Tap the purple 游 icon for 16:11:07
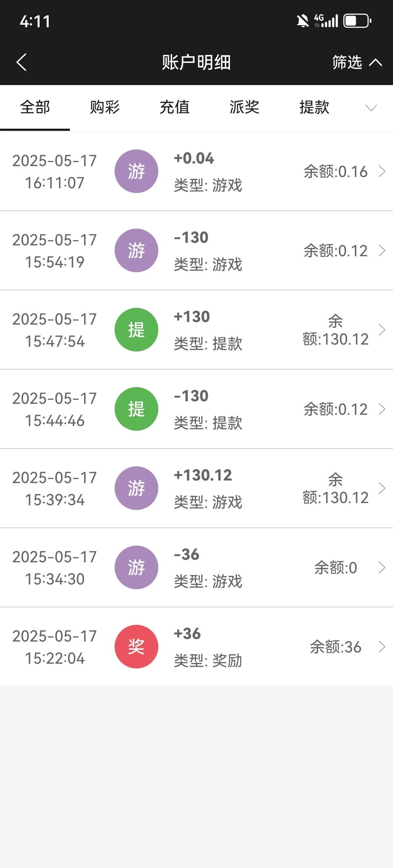The image size is (393, 868). (136, 171)
